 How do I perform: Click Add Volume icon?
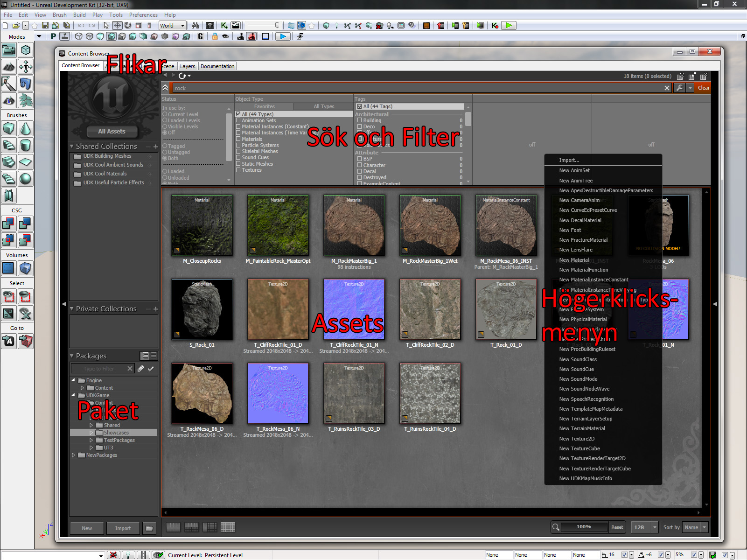pyautogui.click(x=26, y=268)
